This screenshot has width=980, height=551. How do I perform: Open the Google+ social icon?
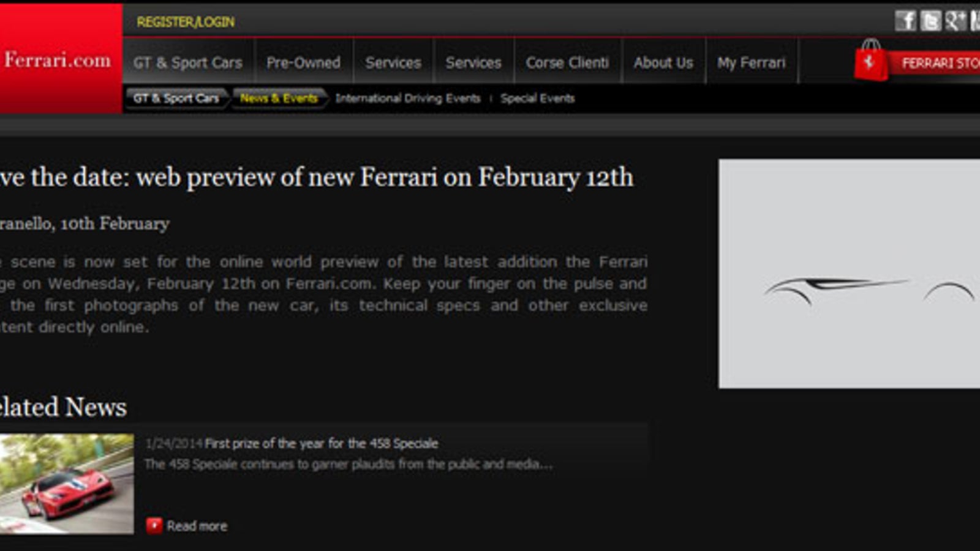pos(955,21)
